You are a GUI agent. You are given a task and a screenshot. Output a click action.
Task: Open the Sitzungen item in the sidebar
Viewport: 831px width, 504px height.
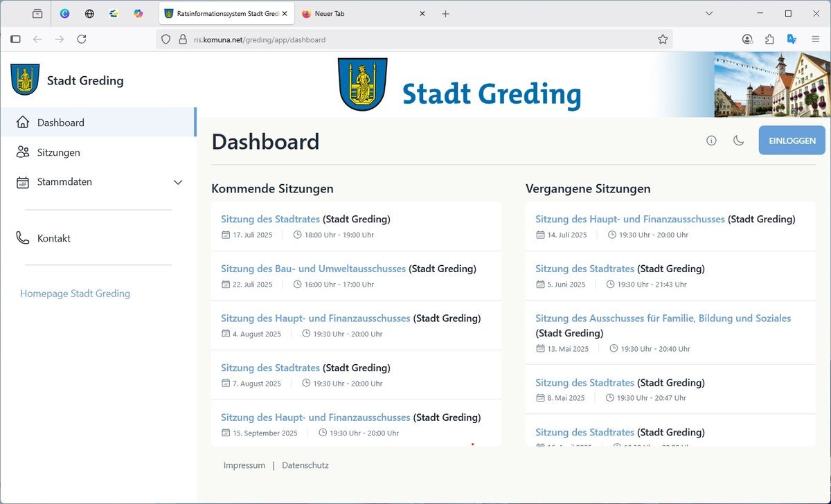98,152
